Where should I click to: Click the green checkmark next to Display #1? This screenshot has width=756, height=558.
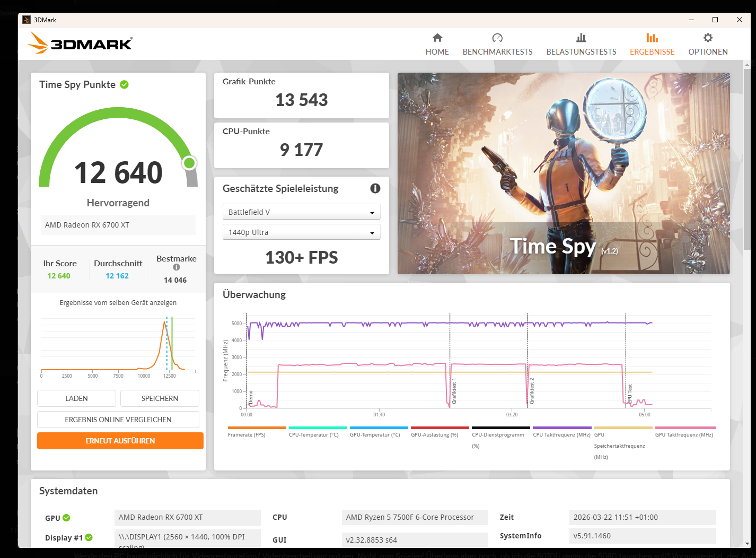click(x=89, y=537)
